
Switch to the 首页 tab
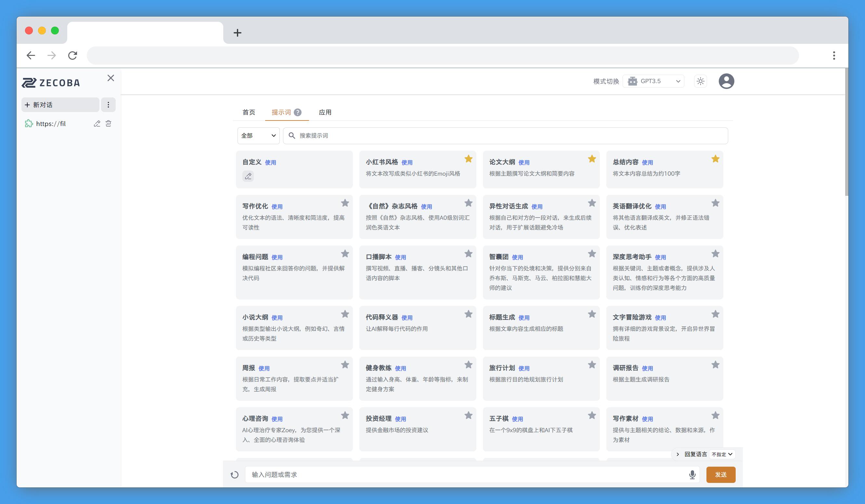coord(249,113)
